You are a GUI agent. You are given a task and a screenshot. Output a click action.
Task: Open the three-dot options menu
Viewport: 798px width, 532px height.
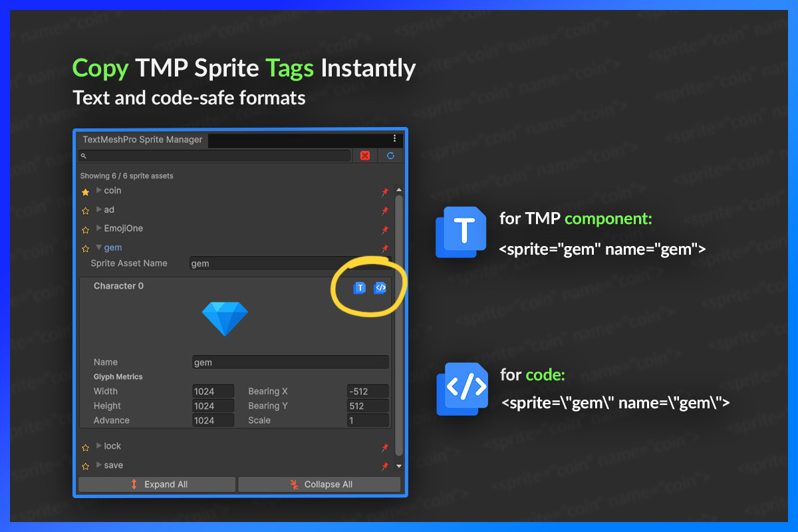coord(394,140)
